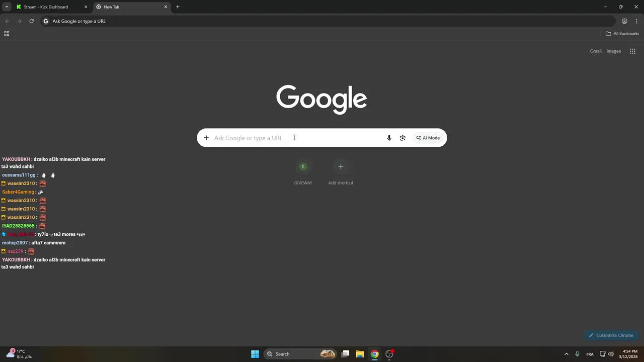Open the All Bookmarks folder
Viewport: 644px width, 362px height.
click(622, 34)
